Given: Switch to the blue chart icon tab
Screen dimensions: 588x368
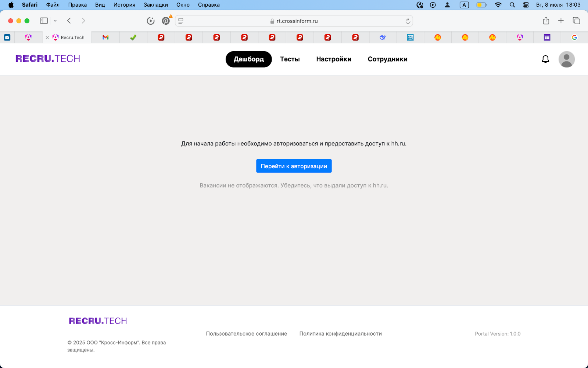Looking at the screenshot, I should (x=410, y=37).
